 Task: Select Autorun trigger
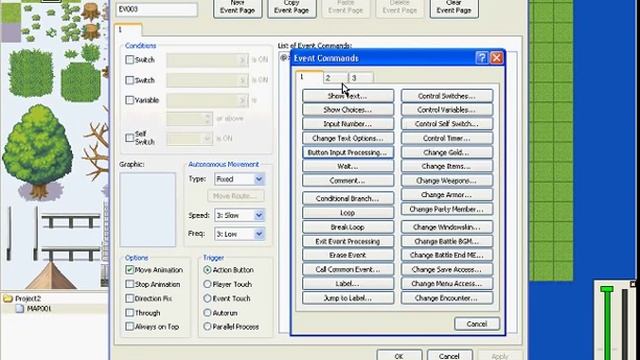pyautogui.click(x=207, y=313)
